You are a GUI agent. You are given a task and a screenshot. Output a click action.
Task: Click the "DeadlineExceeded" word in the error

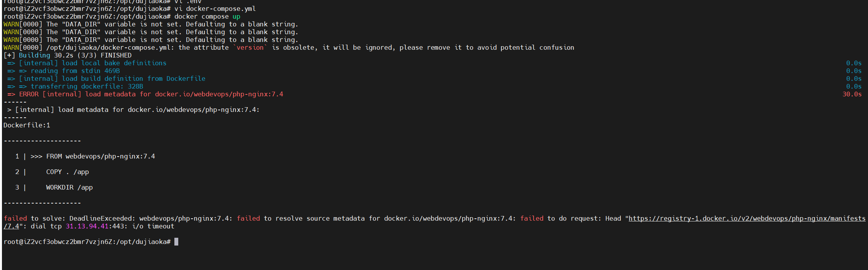(x=102, y=219)
